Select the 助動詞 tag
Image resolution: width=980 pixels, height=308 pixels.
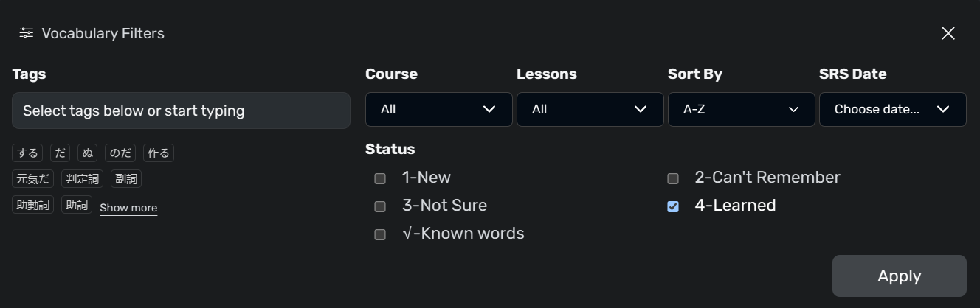32,205
